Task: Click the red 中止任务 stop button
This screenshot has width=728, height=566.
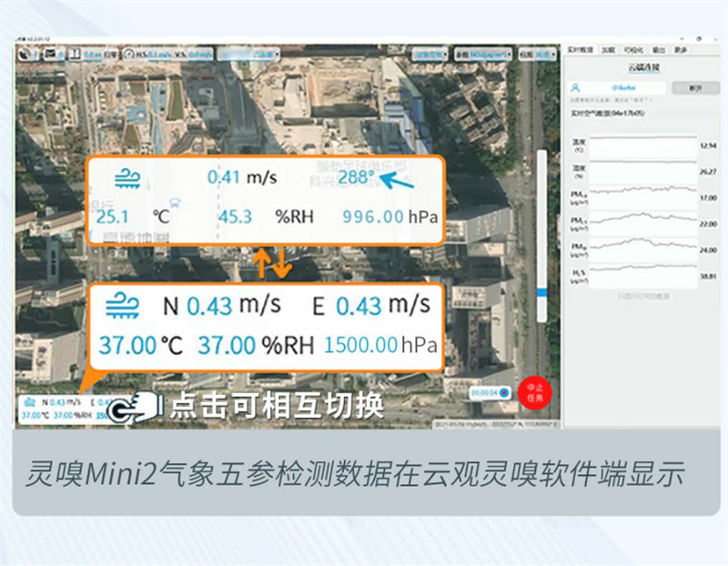Action: 534,393
